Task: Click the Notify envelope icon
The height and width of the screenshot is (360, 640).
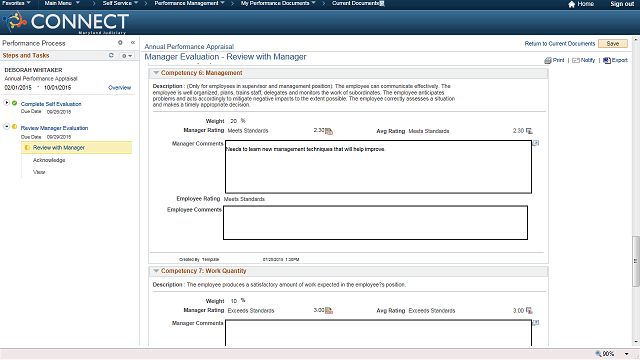Action: click(576, 60)
